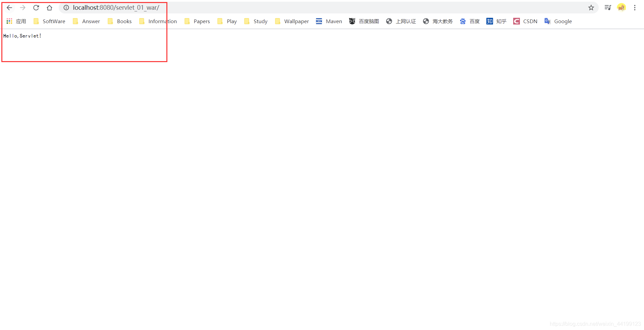Open the SoftWare bookmark folder
The height and width of the screenshot is (330, 644).
[x=49, y=21]
